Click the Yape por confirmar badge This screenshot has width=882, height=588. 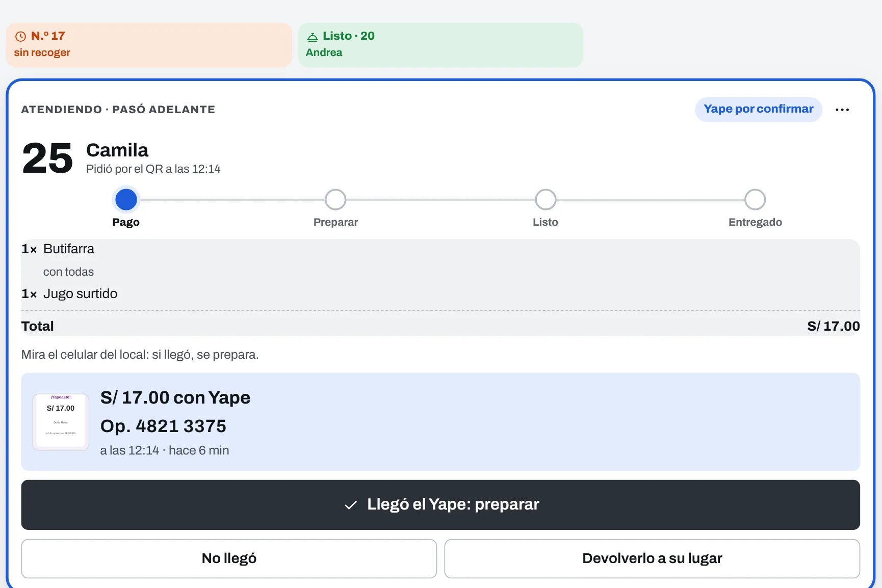758,109
